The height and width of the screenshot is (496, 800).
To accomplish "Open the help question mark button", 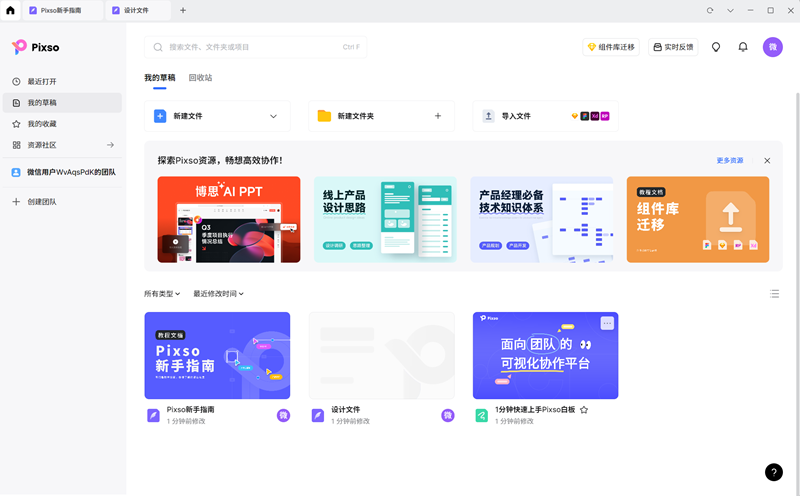I will point(773,472).
